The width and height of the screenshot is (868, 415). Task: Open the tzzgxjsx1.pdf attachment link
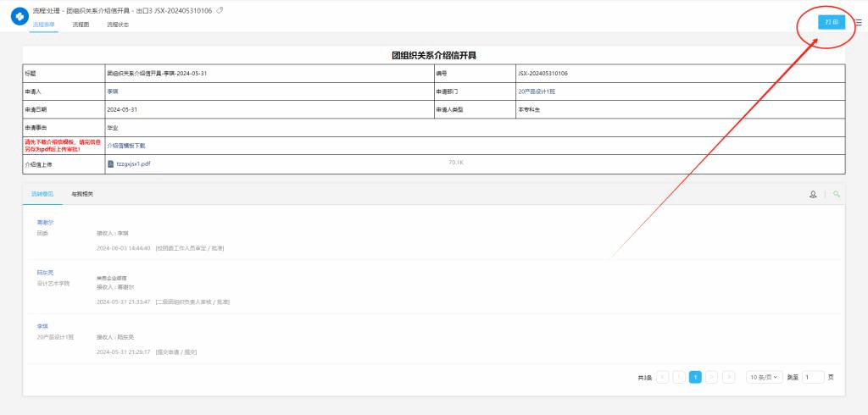pos(133,163)
